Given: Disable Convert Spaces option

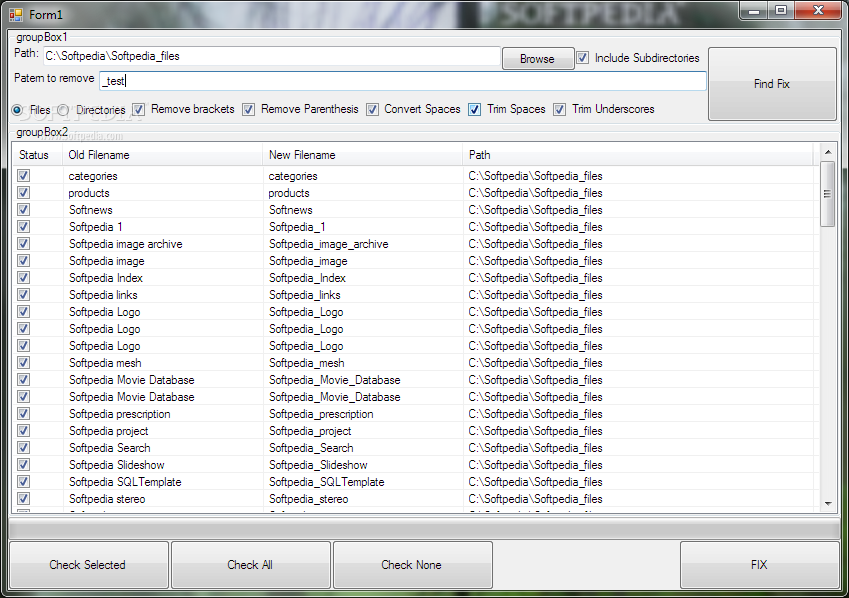Looking at the screenshot, I should click(x=372, y=109).
